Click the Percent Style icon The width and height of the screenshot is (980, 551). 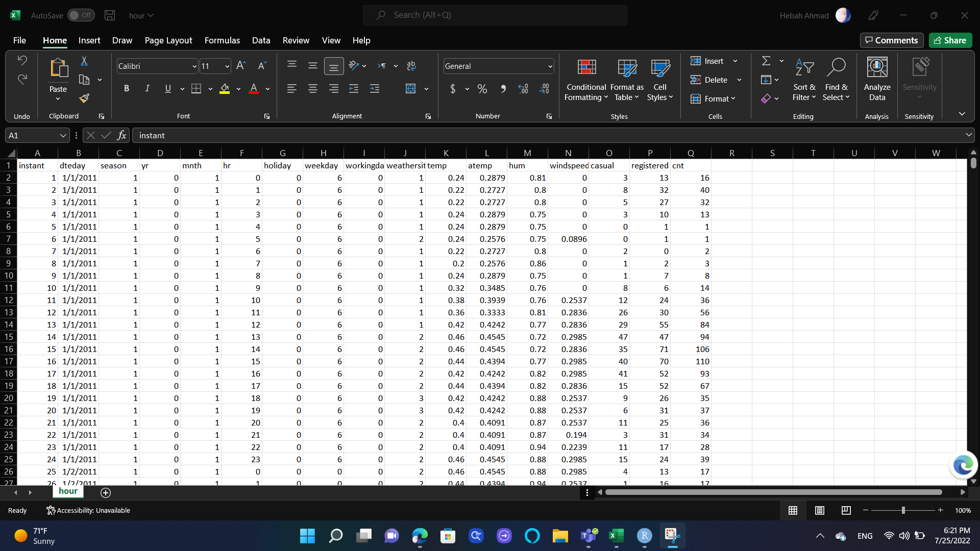click(x=482, y=89)
